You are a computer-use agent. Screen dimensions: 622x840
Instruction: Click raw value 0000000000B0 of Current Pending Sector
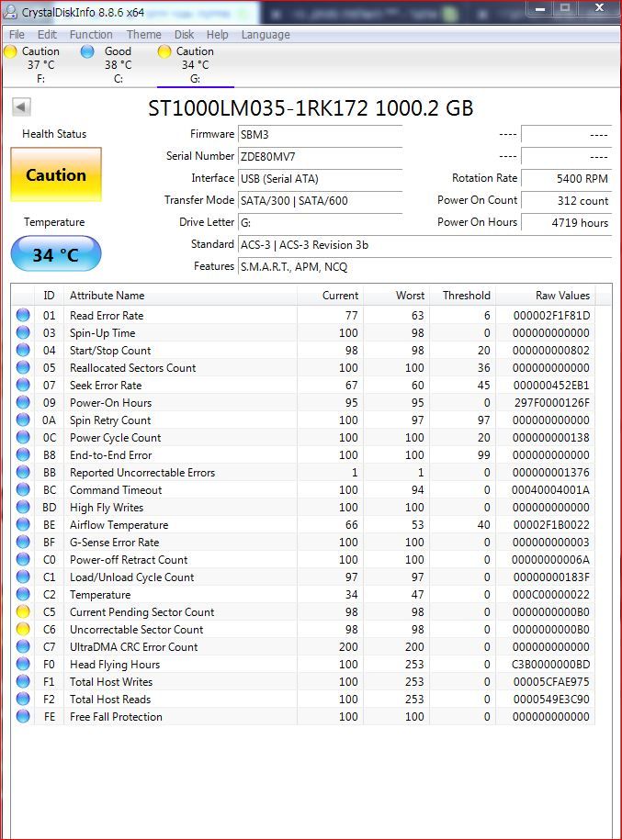coord(550,611)
